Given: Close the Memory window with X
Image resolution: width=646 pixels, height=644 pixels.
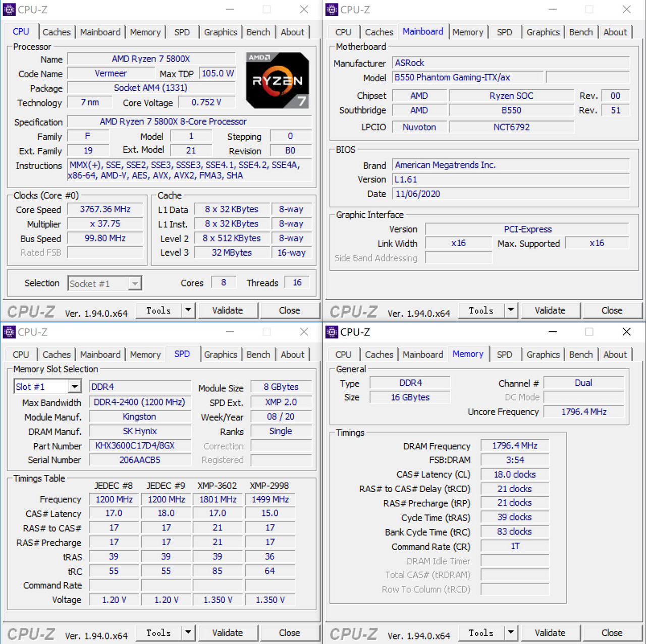Looking at the screenshot, I should [626, 331].
